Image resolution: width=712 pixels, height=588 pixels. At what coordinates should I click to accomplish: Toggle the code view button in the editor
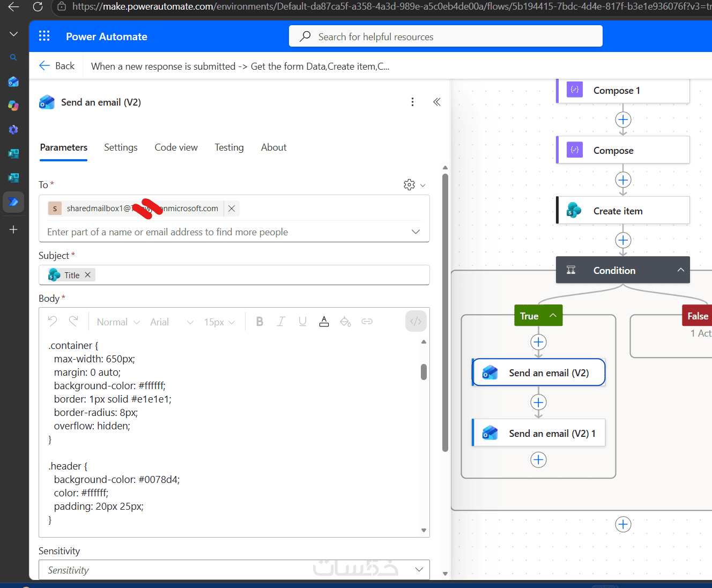tap(416, 322)
